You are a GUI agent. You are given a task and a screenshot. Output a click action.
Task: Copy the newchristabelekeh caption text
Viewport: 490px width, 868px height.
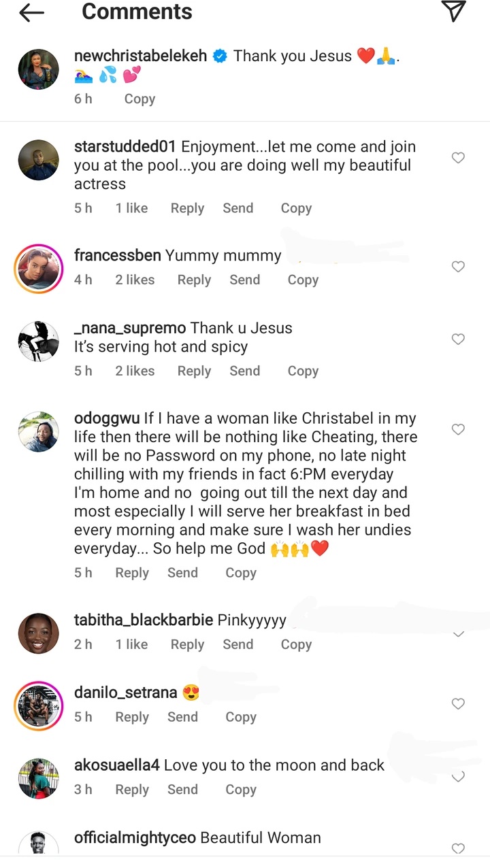click(x=140, y=99)
